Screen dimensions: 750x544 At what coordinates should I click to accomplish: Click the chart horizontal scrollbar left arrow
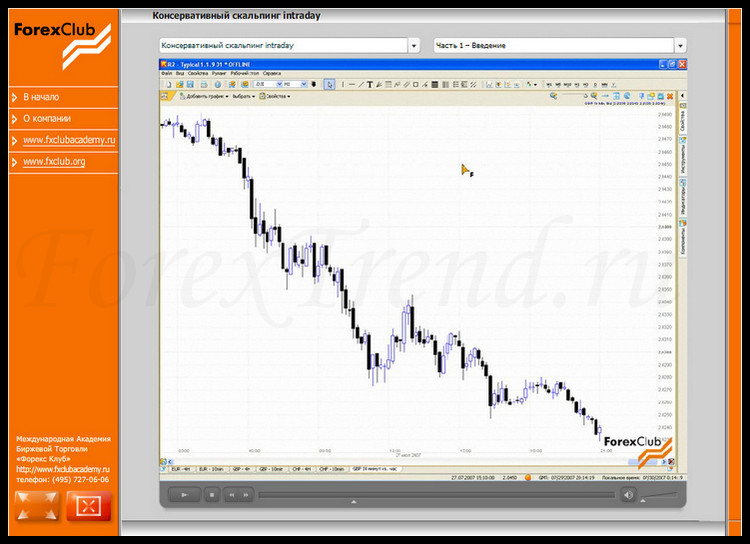pos(171,462)
